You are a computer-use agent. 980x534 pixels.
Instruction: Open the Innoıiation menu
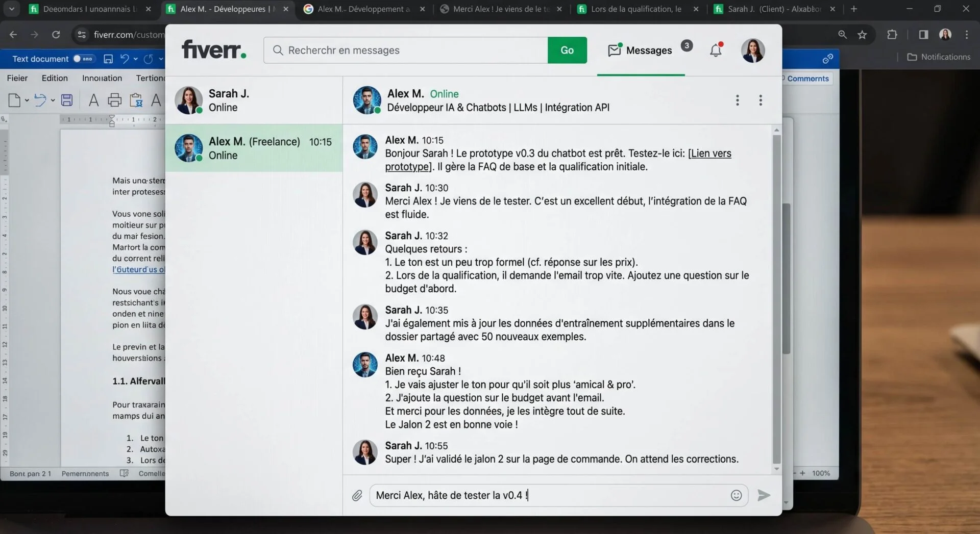(x=102, y=78)
